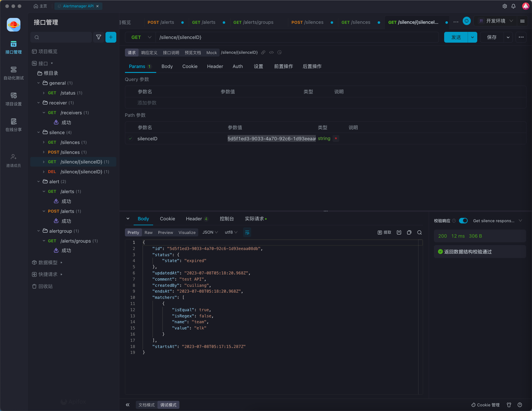Open the 在线分享 sidebar section
The width and height of the screenshot is (532, 411).
14,125
